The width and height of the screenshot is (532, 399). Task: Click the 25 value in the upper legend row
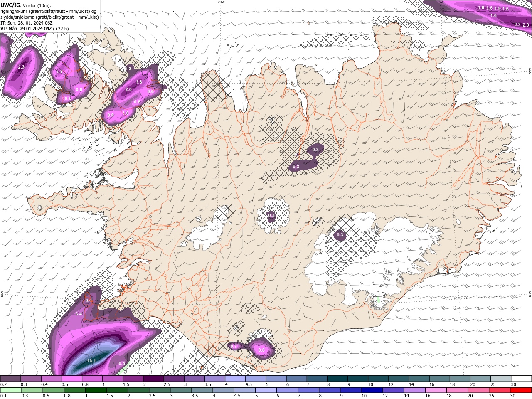coord(493,384)
